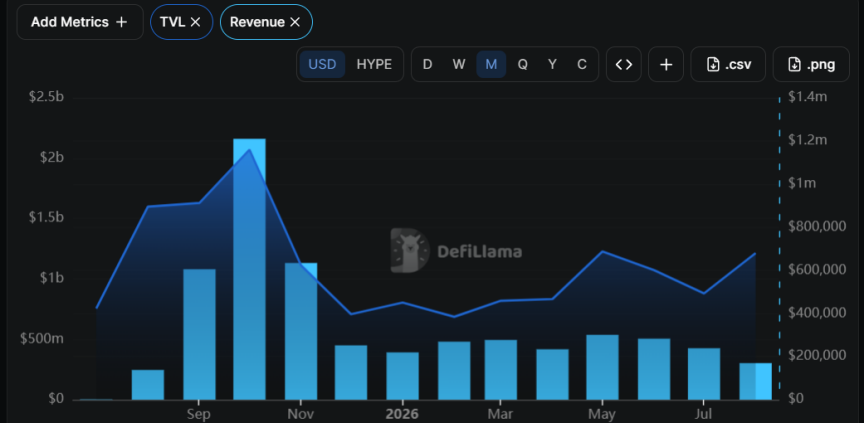Click the May revenue bar

[602, 367]
